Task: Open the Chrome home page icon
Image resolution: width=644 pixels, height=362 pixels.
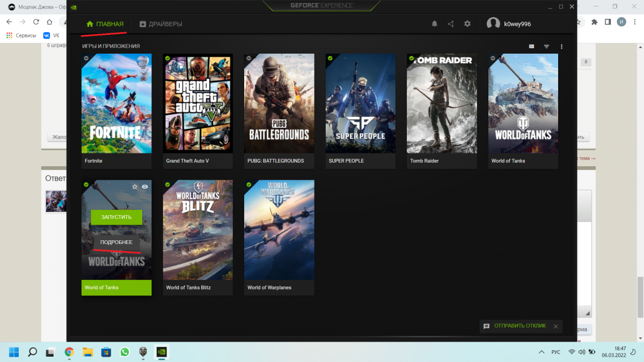Action: point(49,22)
